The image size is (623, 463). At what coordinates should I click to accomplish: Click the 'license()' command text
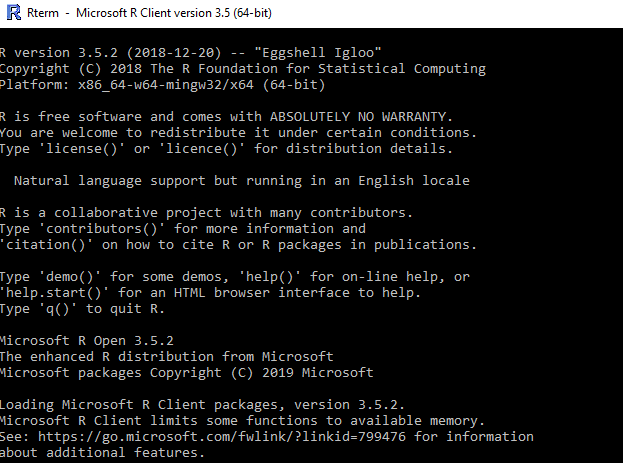tap(83, 149)
